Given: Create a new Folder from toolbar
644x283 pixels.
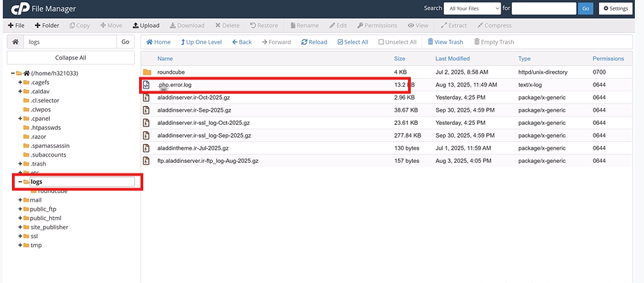Looking at the screenshot, I should (47, 25).
